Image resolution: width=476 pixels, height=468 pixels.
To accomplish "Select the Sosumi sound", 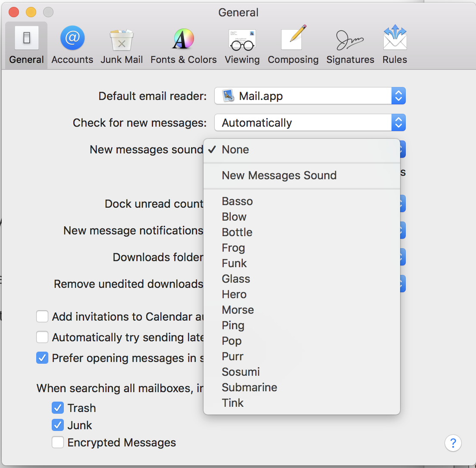I will pyautogui.click(x=302, y=371).
